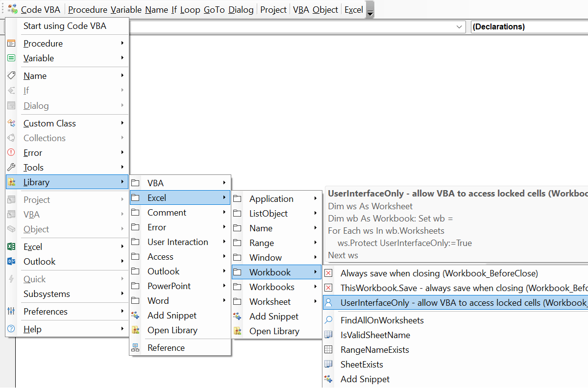Choose the Window library entry
This screenshot has width=588, height=392.
pyautogui.click(x=277, y=258)
